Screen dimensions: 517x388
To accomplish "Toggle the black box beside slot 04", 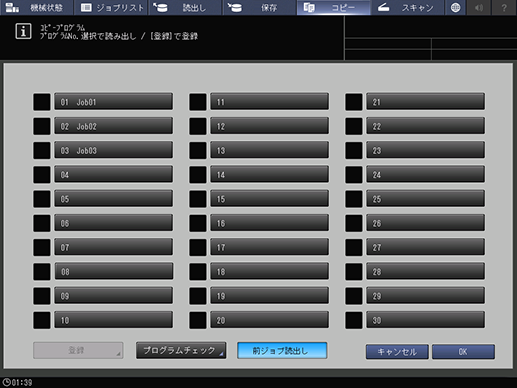I will point(42,175).
